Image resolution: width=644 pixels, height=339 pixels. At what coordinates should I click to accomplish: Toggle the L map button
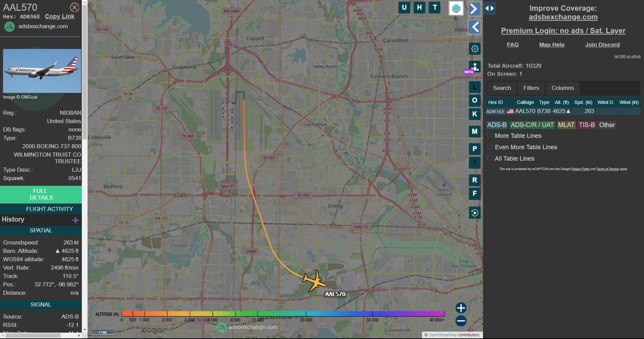click(x=475, y=87)
